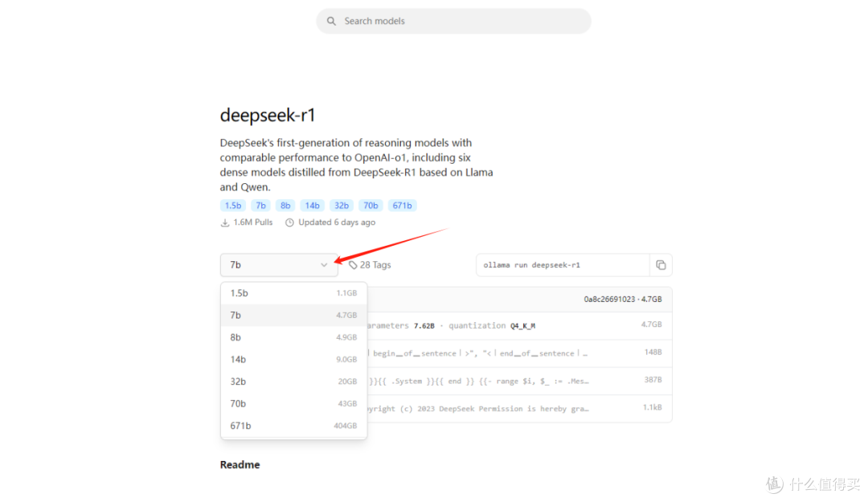The width and height of the screenshot is (868, 502).
Task: Click the 7b blue tag badge
Action: click(260, 206)
